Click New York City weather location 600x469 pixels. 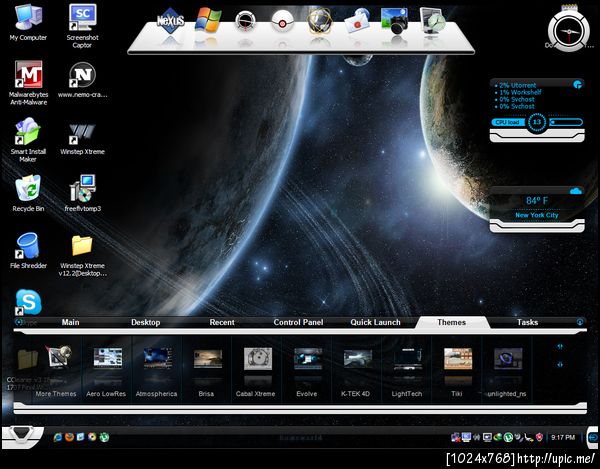tap(536, 216)
